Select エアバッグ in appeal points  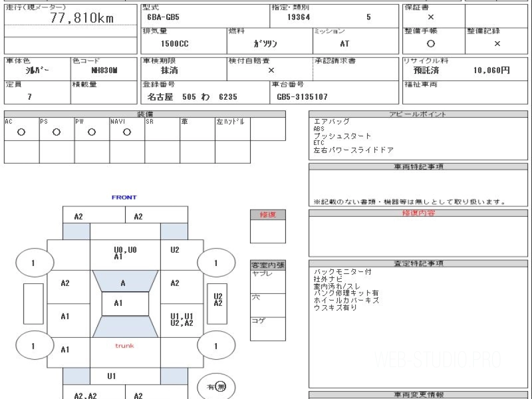[332, 121]
